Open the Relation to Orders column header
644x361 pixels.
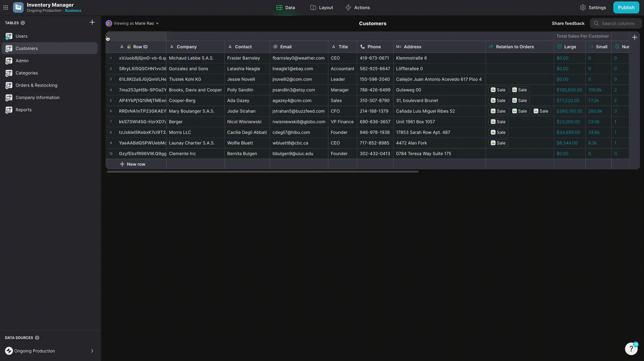(x=514, y=47)
